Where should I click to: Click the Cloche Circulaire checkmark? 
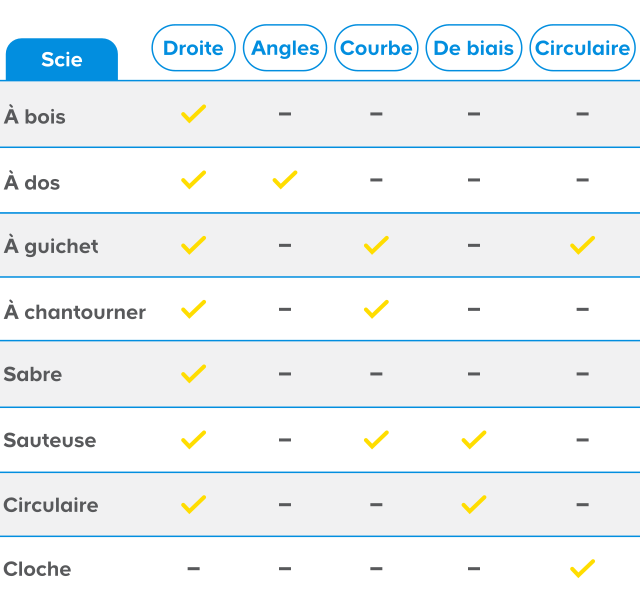(x=582, y=569)
